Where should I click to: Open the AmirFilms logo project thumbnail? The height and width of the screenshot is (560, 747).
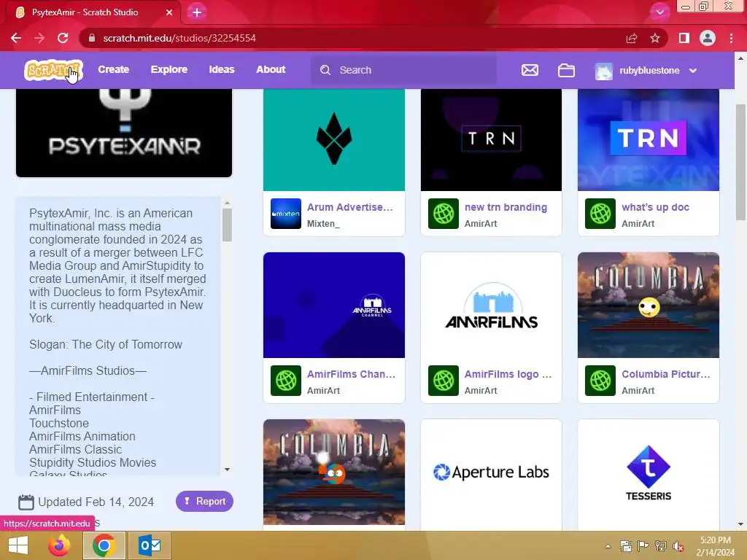491,306
